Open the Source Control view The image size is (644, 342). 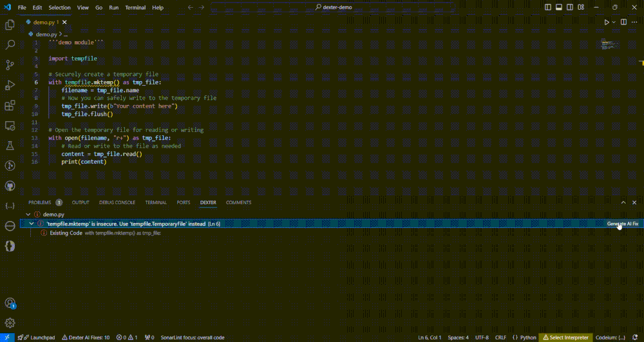(10, 65)
